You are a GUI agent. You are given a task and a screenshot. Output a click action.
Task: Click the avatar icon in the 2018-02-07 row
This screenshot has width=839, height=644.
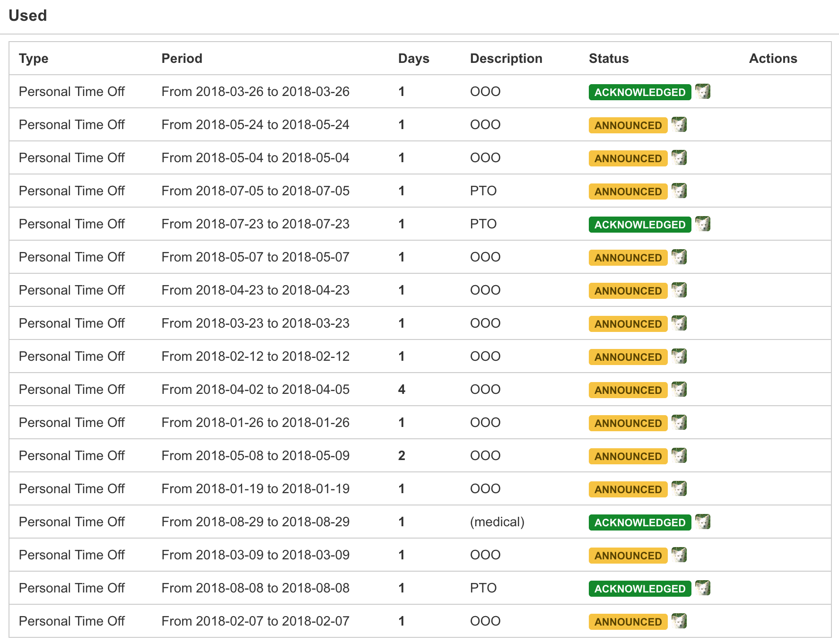tap(679, 621)
